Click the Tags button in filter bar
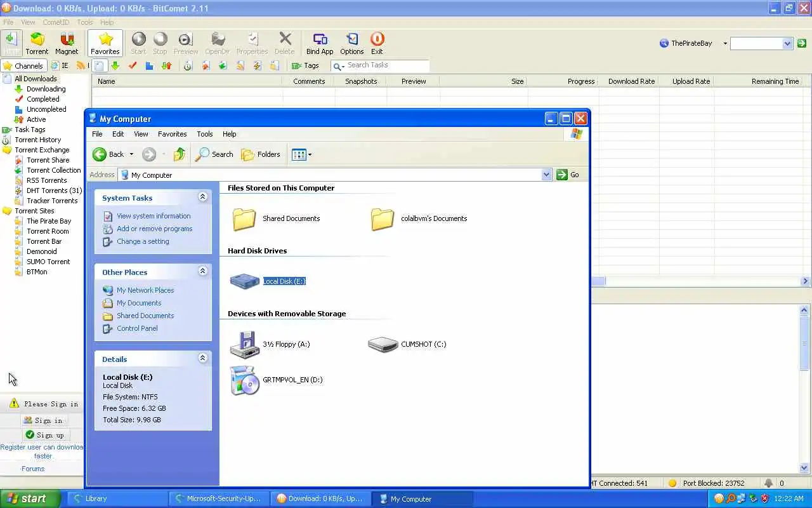The height and width of the screenshot is (508, 812). (305, 65)
